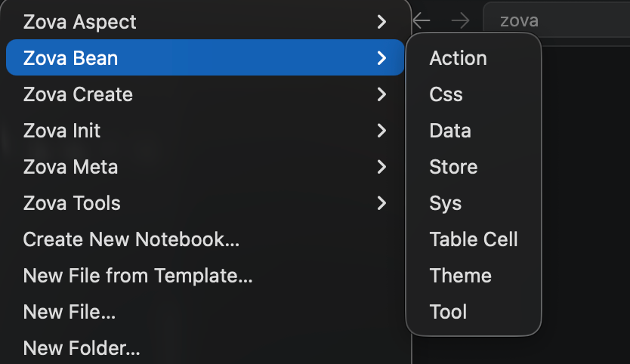The height and width of the screenshot is (364, 630).
Task: Choose Action from the Bean submenu
Action: 458,58
